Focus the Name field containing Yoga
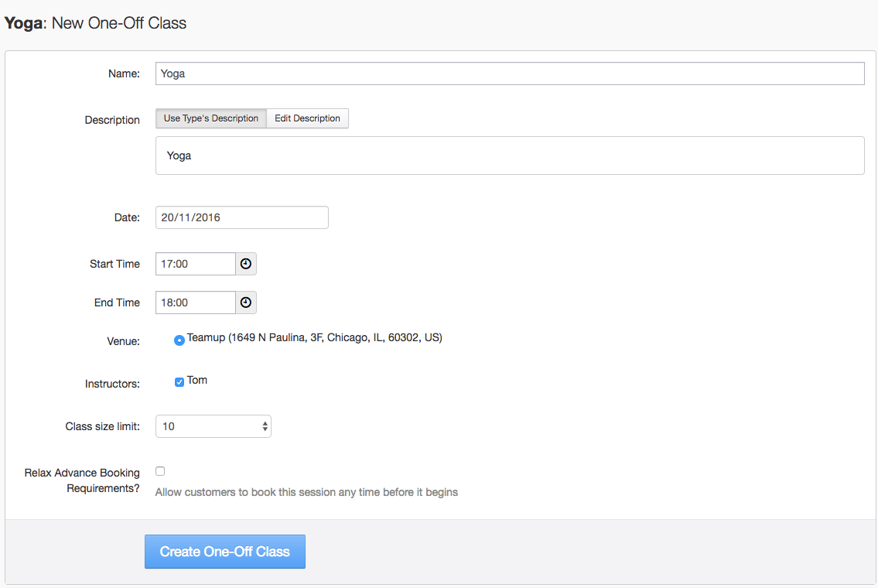 tap(509, 73)
